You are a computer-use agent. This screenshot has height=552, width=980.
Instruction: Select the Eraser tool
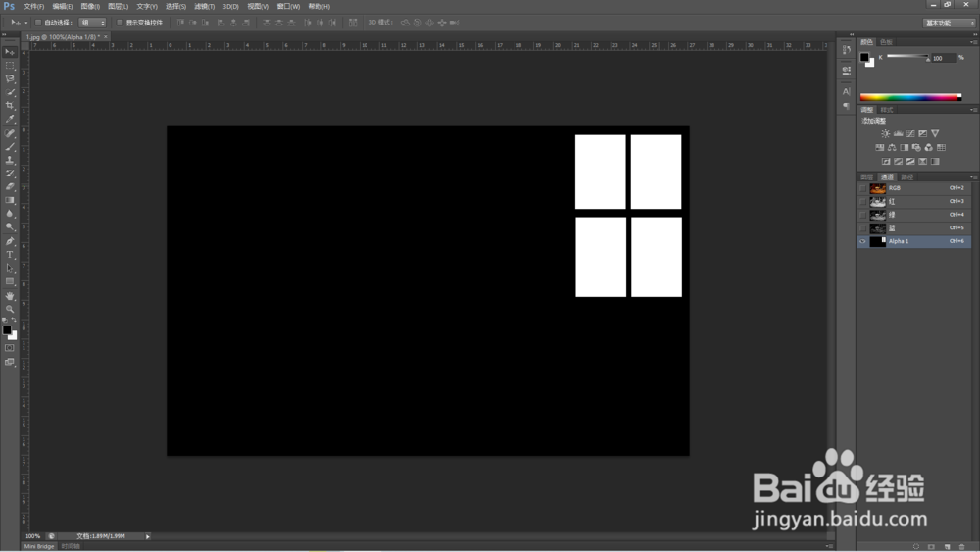pyautogui.click(x=10, y=186)
